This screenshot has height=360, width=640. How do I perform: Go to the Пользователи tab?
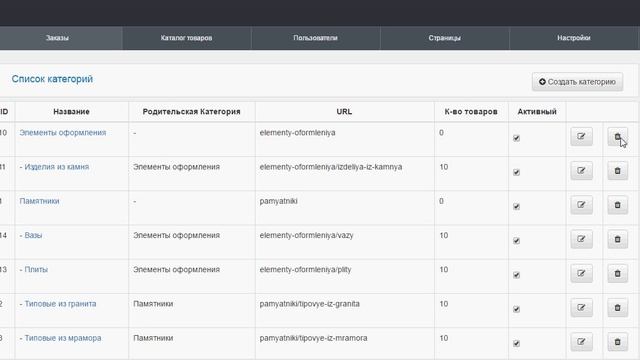(316, 38)
